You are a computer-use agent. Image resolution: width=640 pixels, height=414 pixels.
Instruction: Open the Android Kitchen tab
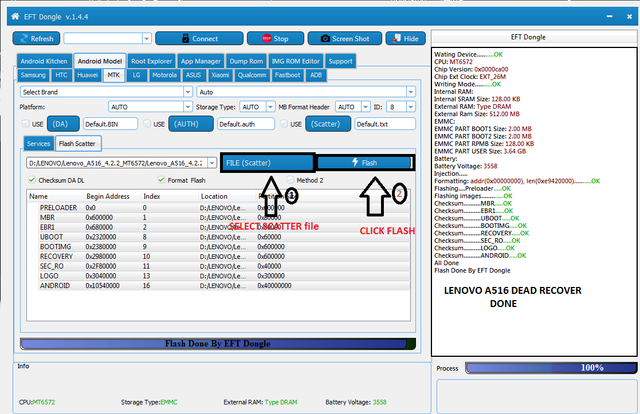44,61
